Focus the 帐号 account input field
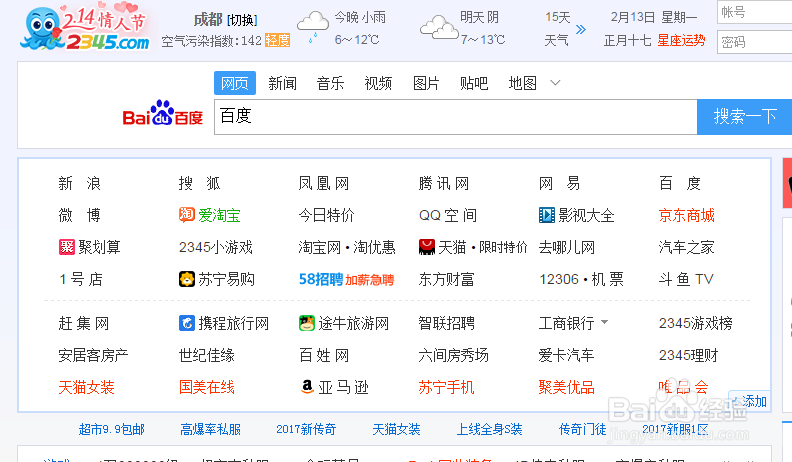This screenshot has height=462, width=792. [x=755, y=12]
